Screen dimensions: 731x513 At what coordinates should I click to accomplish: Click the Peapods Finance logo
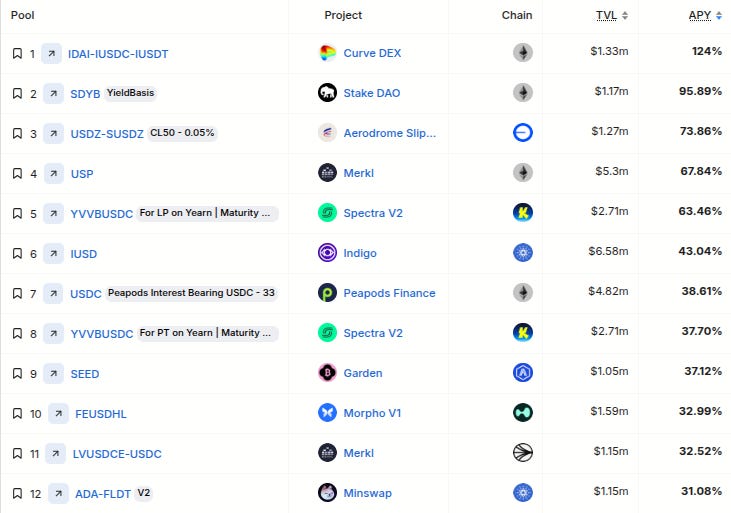pyautogui.click(x=327, y=293)
